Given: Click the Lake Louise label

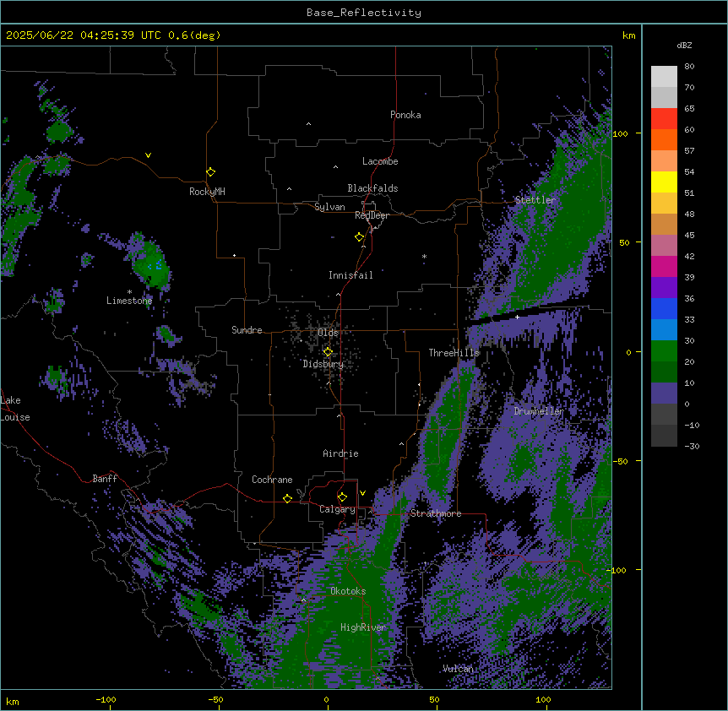Looking at the screenshot, I should 15,409.
